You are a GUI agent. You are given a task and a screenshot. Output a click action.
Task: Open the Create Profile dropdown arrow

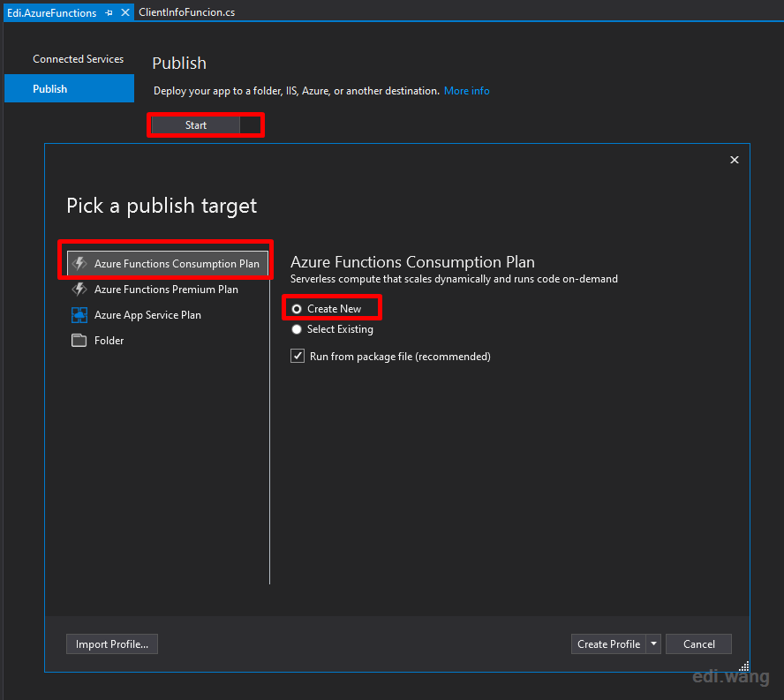(x=653, y=644)
